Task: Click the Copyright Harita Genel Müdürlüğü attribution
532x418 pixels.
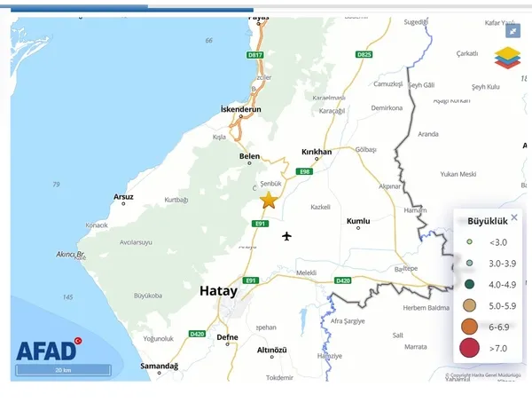Action: point(483,375)
